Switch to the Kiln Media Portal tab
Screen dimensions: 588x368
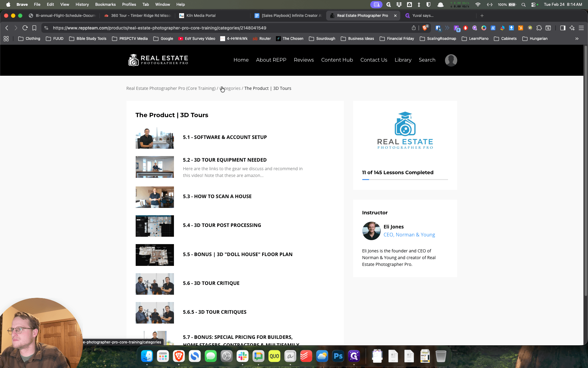[213, 16]
